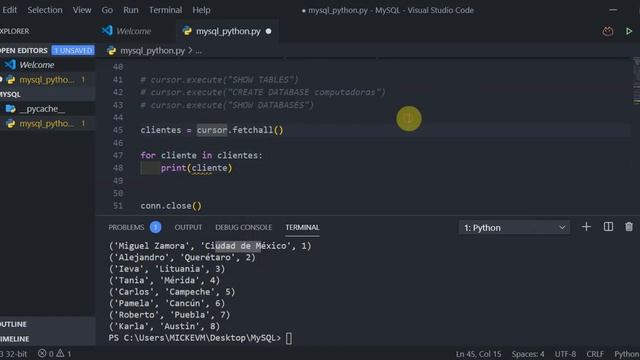The height and width of the screenshot is (360, 640).
Task: Click the 'Carlos', 'Campeche' output row
Action: click(172, 292)
